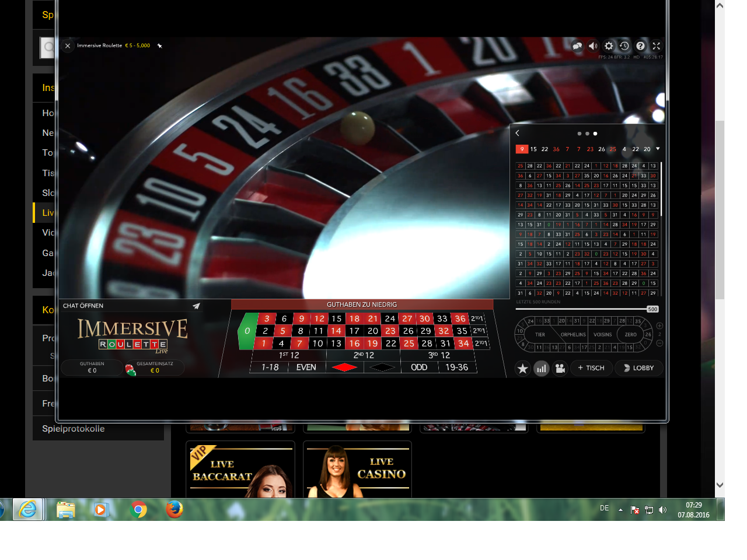
Task: Increase neighbours with racetrack plus button
Action: (659, 325)
